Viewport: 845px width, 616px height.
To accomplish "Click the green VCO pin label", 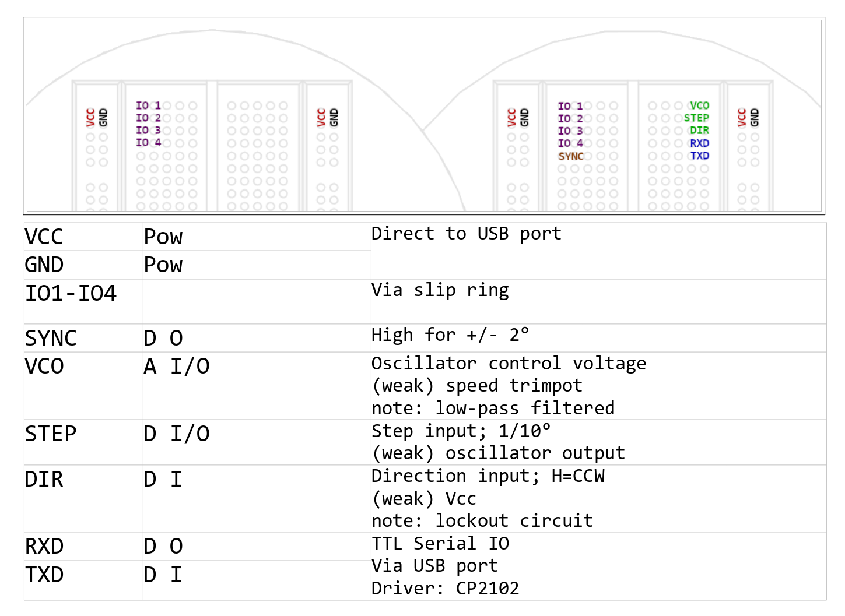I will coord(699,105).
